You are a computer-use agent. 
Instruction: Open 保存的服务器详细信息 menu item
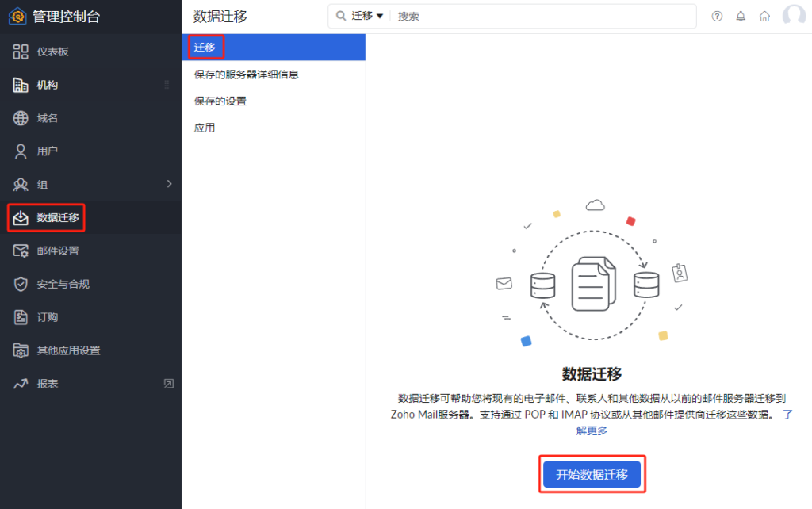(x=246, y=75)
